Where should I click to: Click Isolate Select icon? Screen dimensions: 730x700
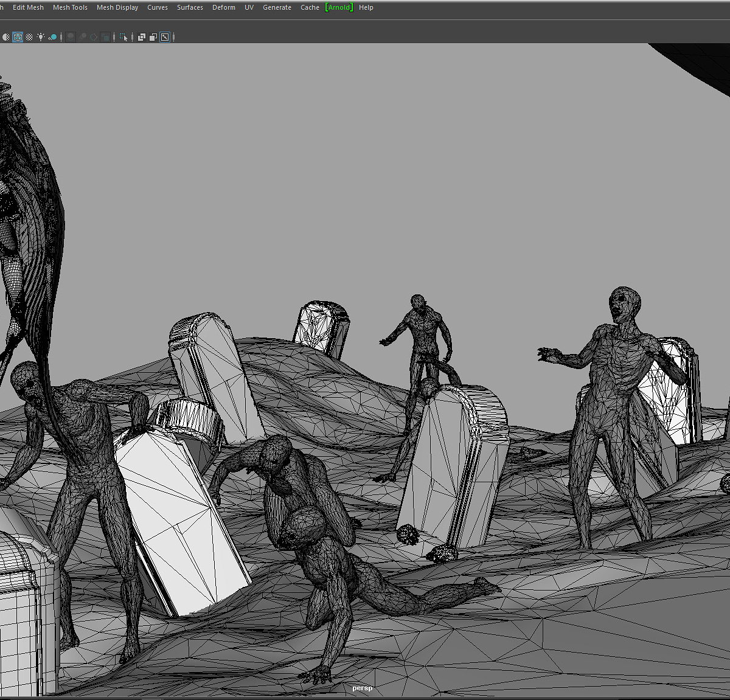(x=123, y=37)
